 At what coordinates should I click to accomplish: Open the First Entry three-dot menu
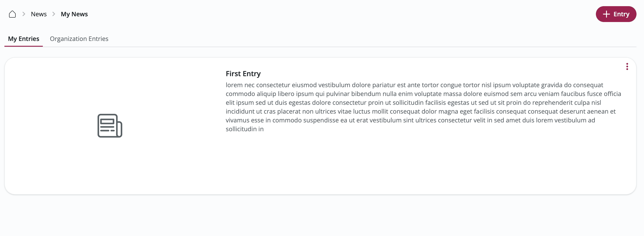[627, 67]
